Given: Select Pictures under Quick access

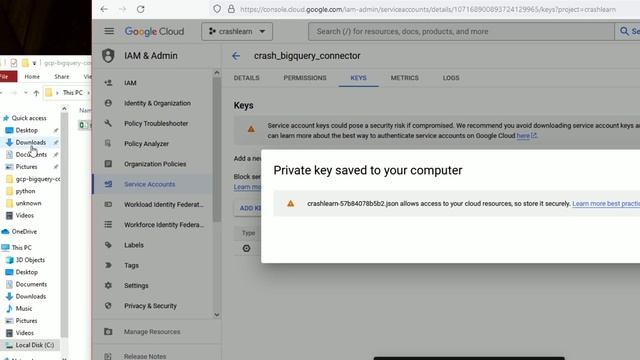Looking at the screenshot, I should (26, 167).
